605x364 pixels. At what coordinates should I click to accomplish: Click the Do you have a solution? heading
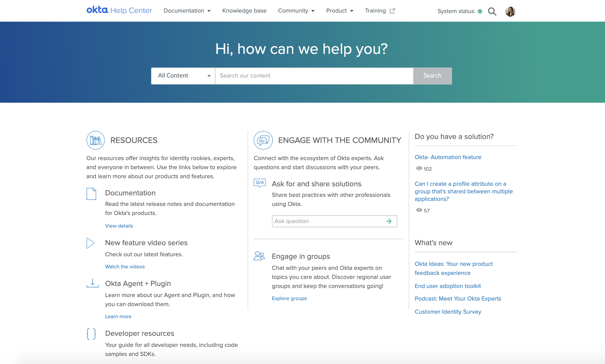pos(454,136)
